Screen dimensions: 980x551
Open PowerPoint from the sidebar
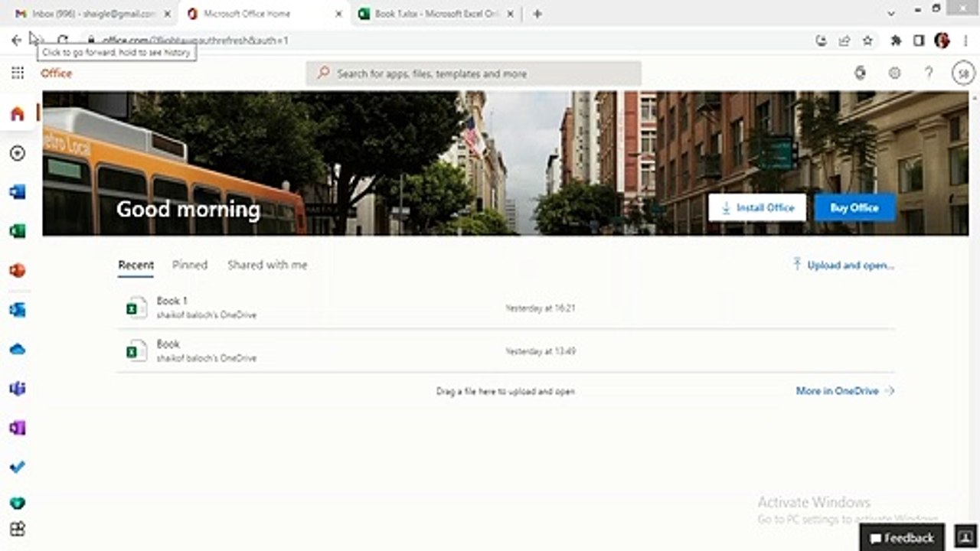pos(18,270)
